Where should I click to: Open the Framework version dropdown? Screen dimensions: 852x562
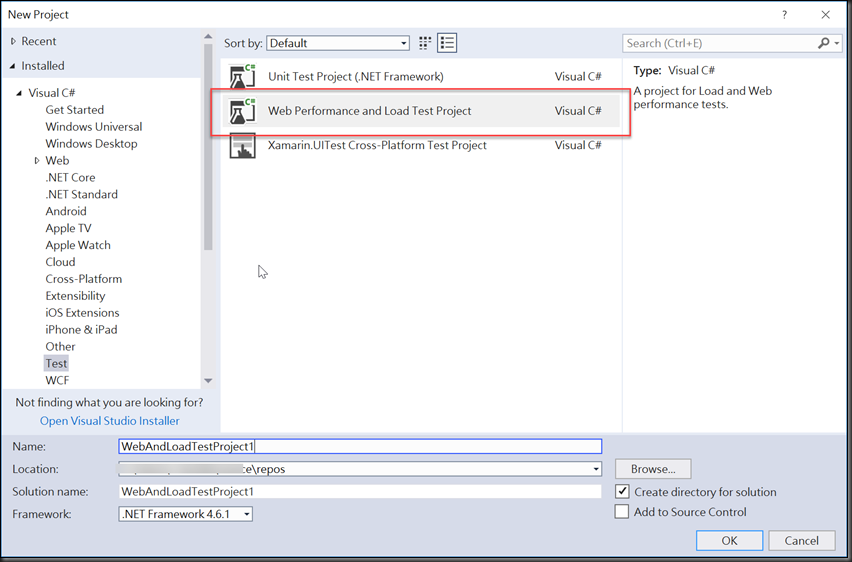pyautogui.click(x=185, y=514)
